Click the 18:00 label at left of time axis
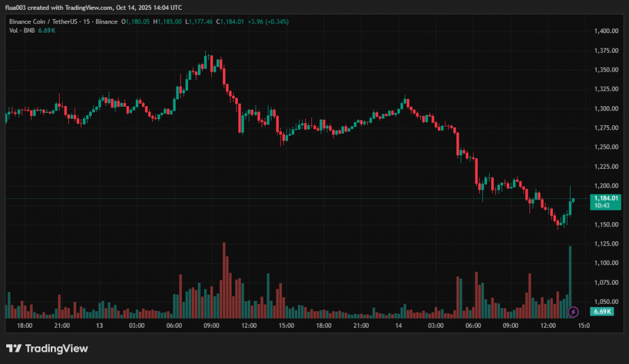629x364 pixels. click(25, 325)
